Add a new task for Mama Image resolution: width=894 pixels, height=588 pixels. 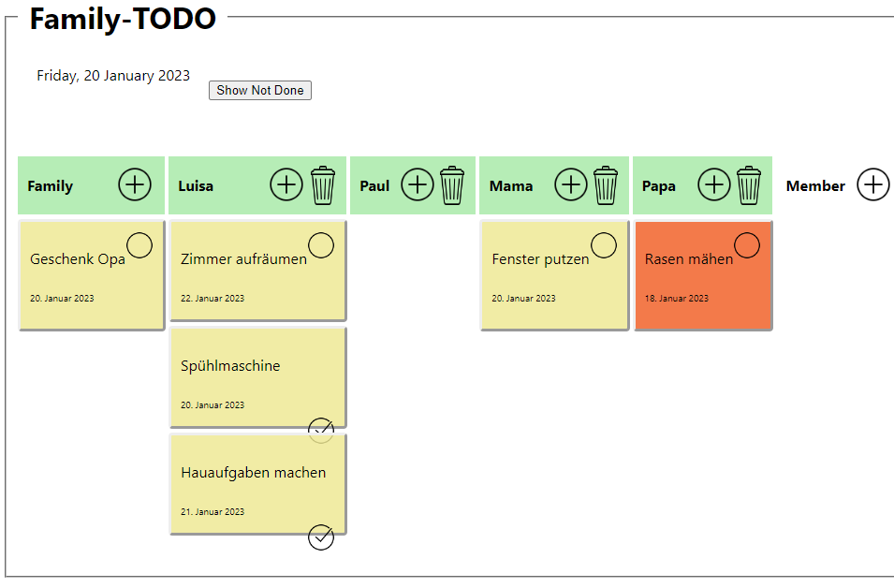pyautogui.click(x=571, y=184)
